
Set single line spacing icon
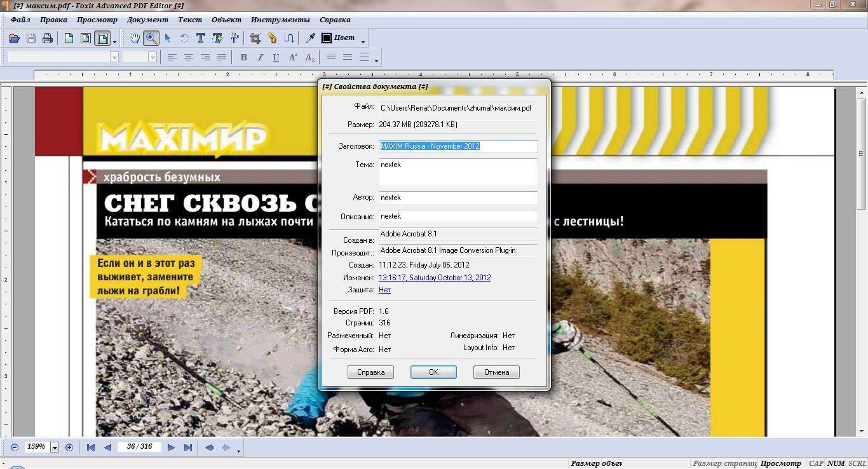point(331,57)
